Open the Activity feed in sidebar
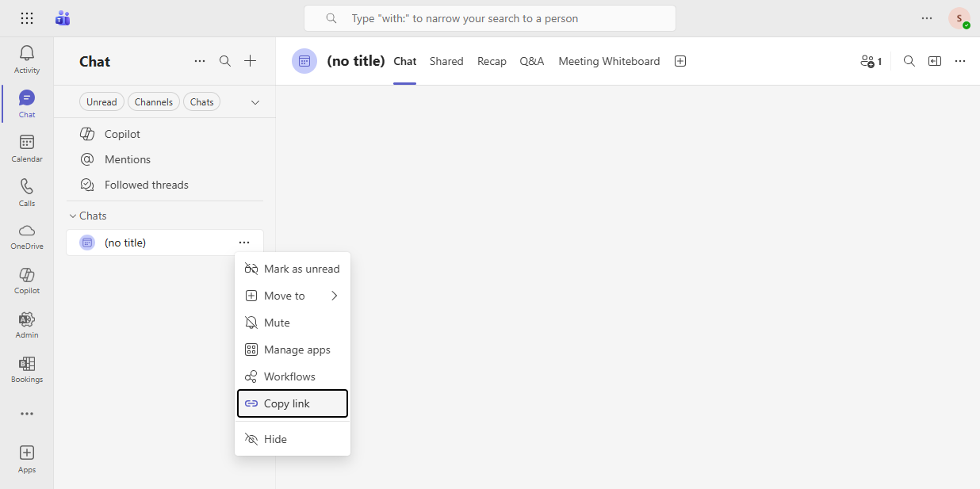Image resolution: width=980 pixels, height=489 pixels. click(27, 59)
